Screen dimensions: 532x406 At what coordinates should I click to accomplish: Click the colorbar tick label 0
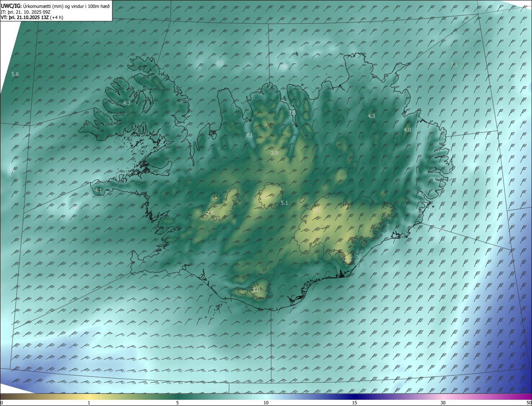[2, 403]
